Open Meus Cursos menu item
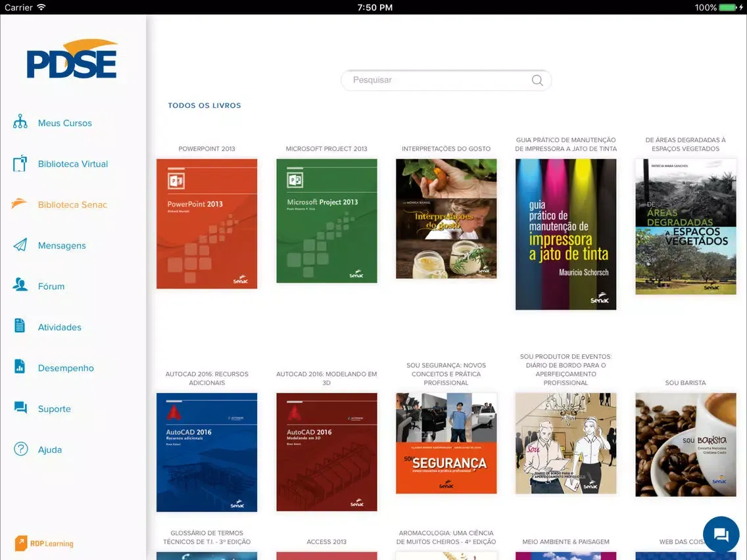The image size is (747, 560). click(x=65, y=123)
